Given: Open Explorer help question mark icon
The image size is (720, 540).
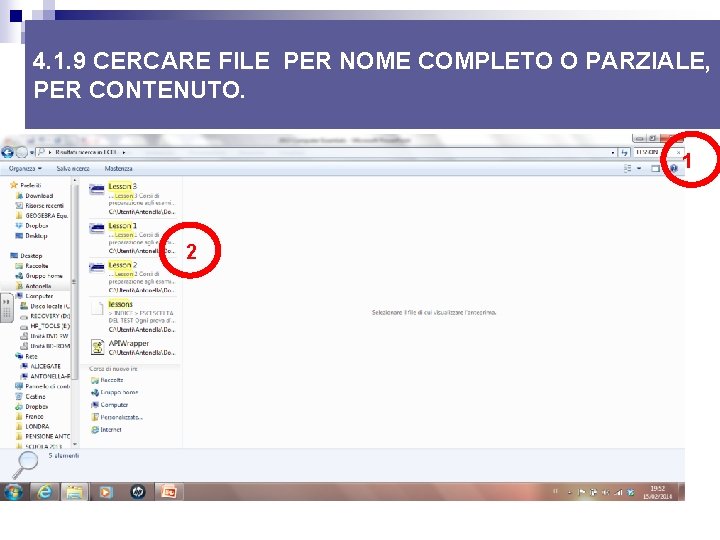Looking at the screenshot, I should pos(674,169).
